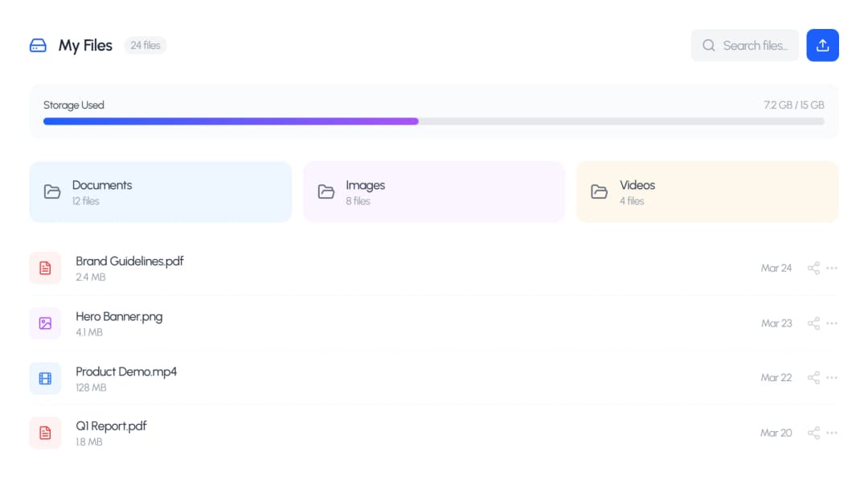Open the more options menu for Hero Banner.png
This screenshot has height=489, width=868.
[832, 323]
